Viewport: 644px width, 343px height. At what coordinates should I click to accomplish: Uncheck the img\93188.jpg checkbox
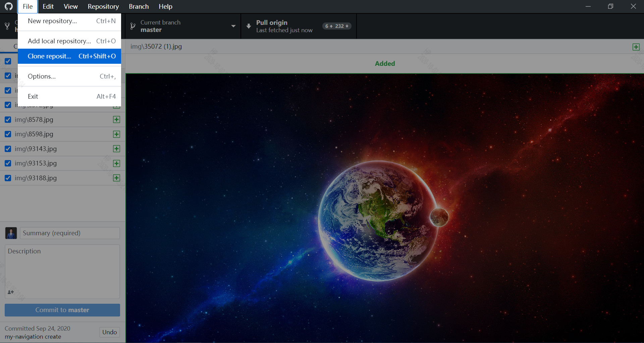coord(8,178)
